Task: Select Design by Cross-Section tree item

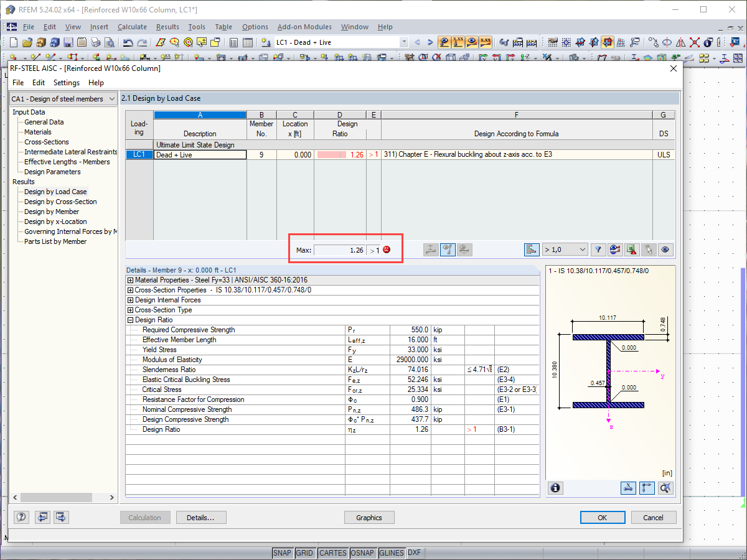Action: coord(60,202)
